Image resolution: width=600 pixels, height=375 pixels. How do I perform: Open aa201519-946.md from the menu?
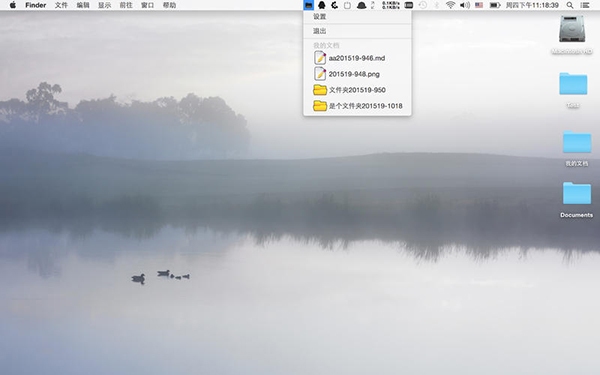[x=357, y=58]
